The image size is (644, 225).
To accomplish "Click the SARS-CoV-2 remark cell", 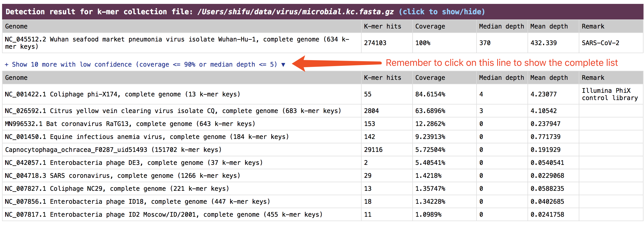I will click(600, 43).
